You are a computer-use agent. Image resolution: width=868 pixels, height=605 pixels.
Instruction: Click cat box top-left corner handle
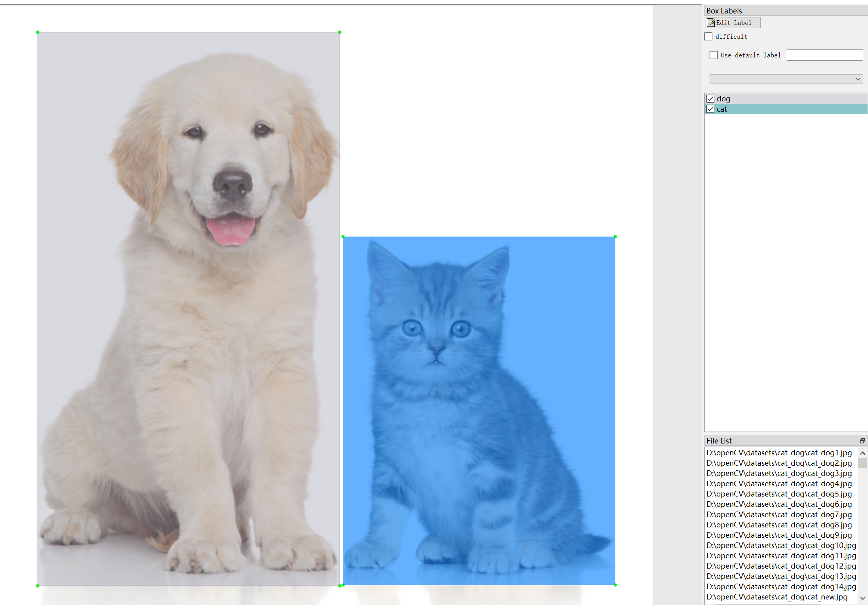click(343, 237)
